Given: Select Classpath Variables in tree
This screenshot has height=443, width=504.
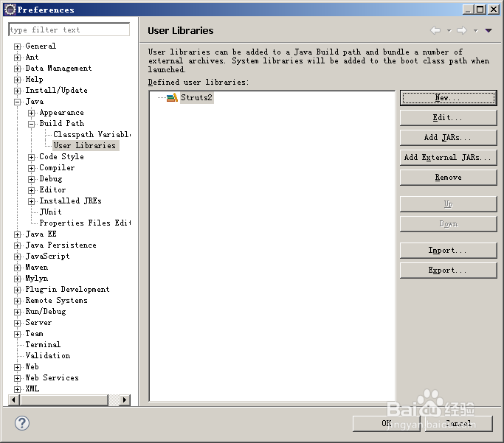Looking at the screenshot, I should click(92, 134).
